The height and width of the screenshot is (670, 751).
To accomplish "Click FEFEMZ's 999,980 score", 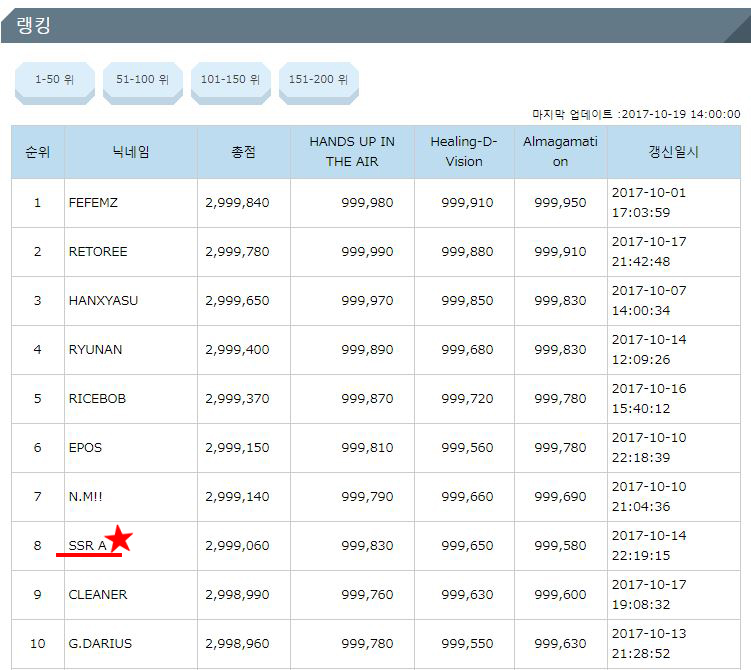I will click(367, 203).
